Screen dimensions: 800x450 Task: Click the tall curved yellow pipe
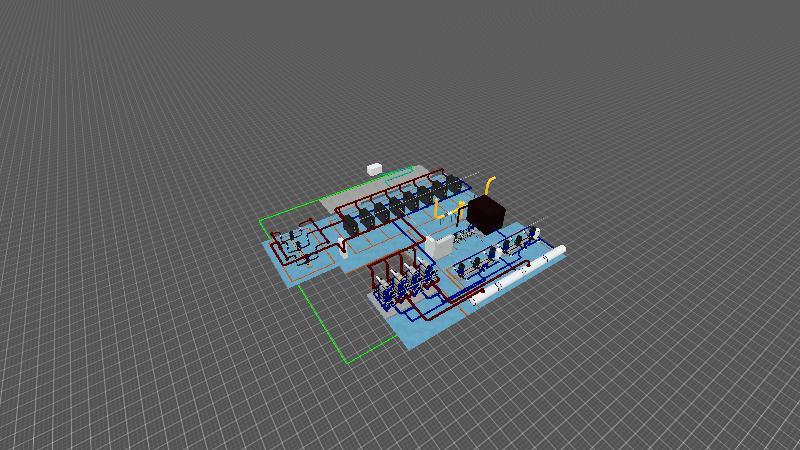(x=489, y=185)
